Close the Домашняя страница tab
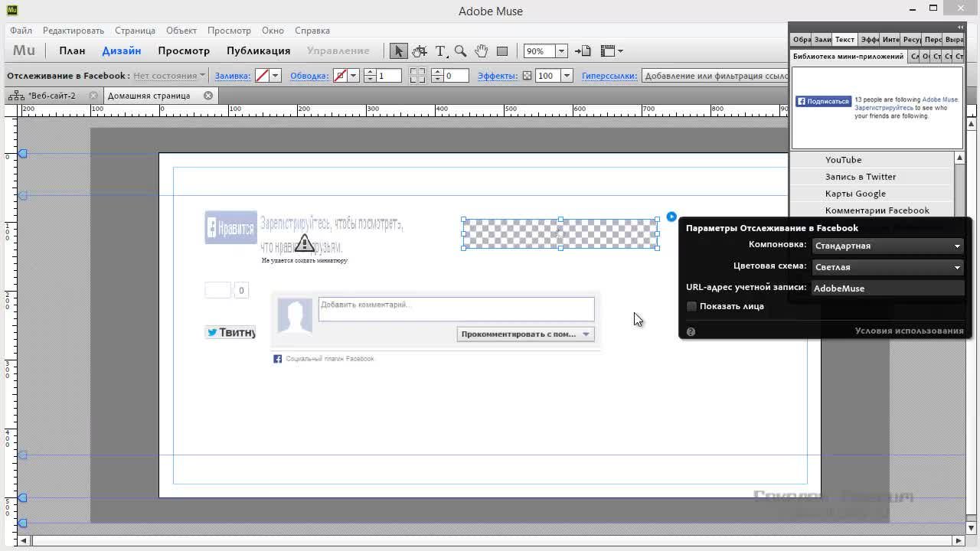The width and height of the screenshot is (980, 551). (x=207, y=96)
